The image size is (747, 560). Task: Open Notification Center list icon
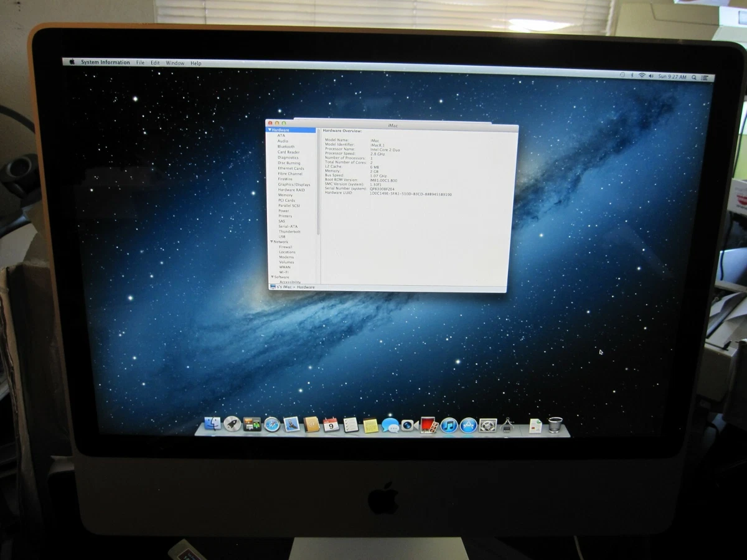coord(705,78)
